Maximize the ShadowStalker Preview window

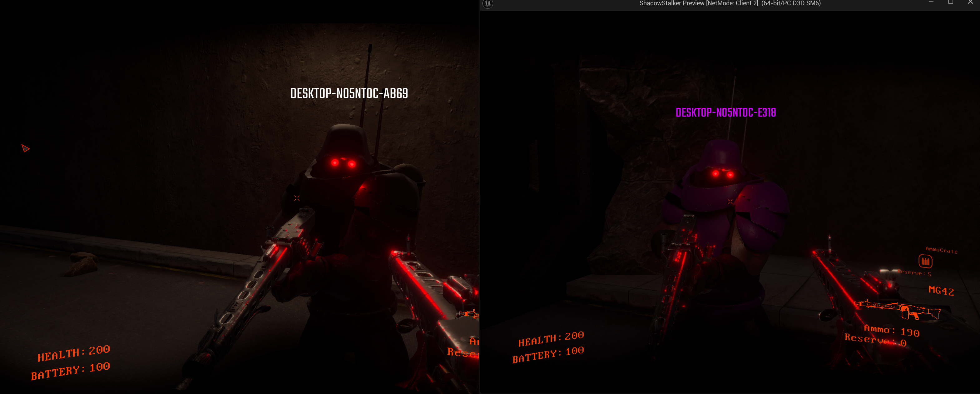(x=951, y=3)
